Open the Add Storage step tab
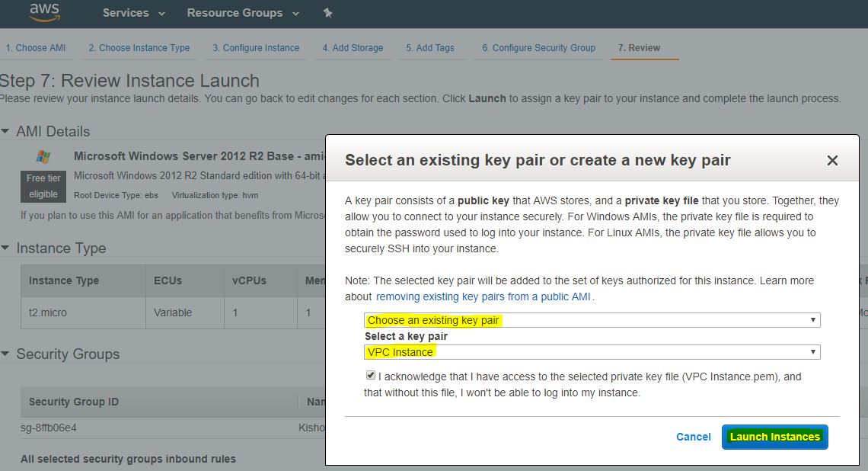The height and width of the screenshot is (471, 868). pyautogui.click(x=353, y=47)
